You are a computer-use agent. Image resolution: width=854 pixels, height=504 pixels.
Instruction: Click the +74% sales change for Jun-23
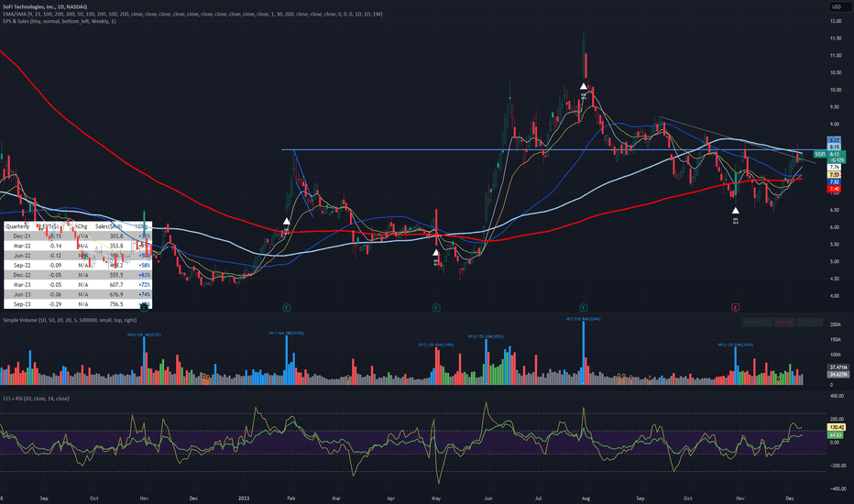point(145,295)
